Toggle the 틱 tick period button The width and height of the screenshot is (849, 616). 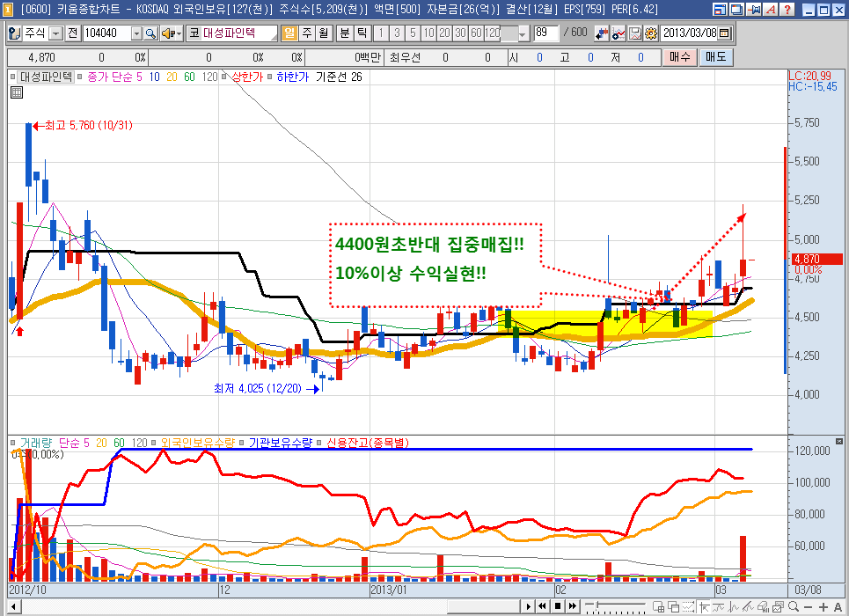tap(362, 33)
